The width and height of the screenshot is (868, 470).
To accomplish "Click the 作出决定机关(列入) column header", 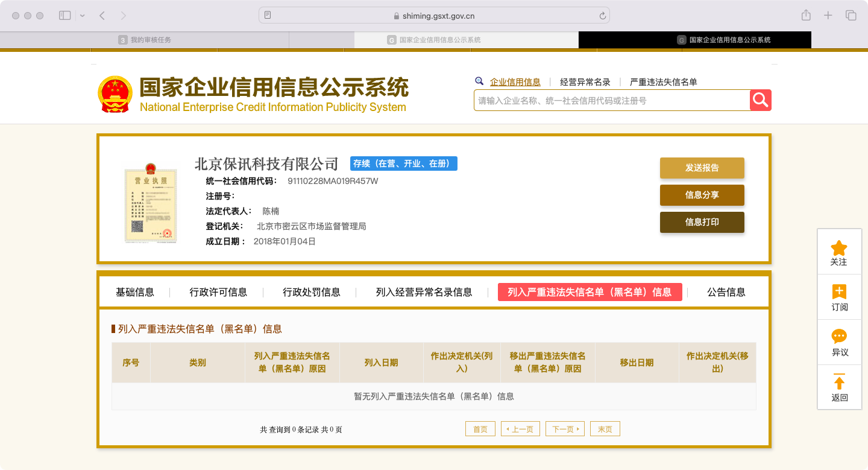I will 462,363.
